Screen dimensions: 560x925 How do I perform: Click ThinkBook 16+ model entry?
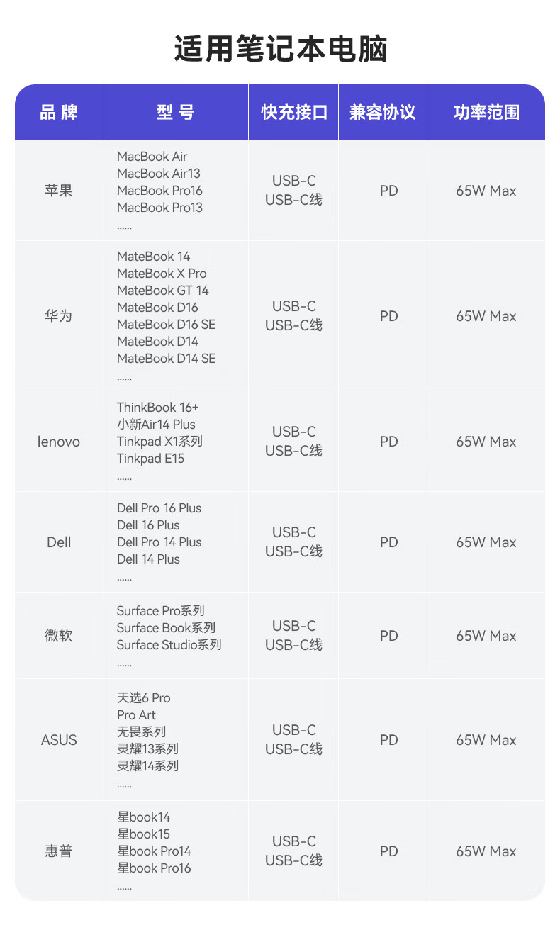point(158,408)
